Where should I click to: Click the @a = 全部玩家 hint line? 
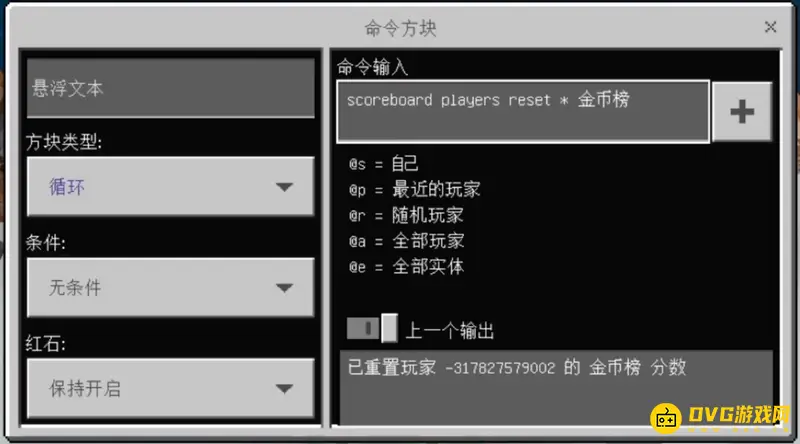click(406, 240)
